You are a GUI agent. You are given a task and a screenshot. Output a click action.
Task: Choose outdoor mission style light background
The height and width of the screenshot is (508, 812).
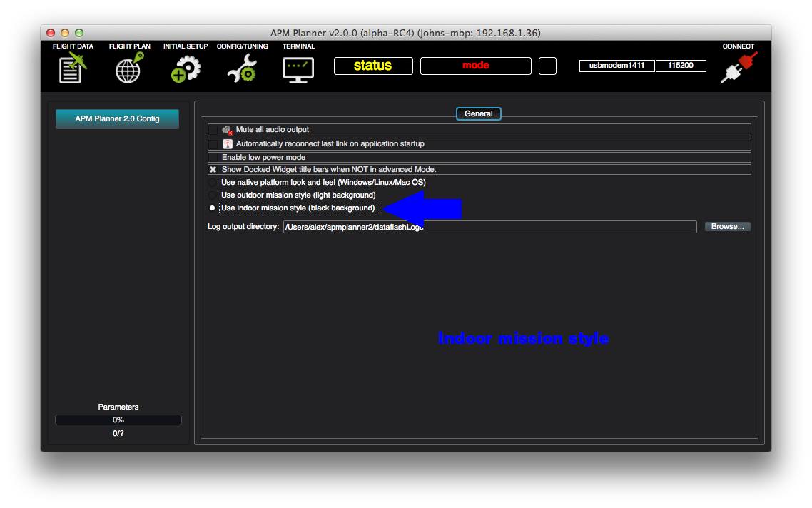[x=212, y=195]
